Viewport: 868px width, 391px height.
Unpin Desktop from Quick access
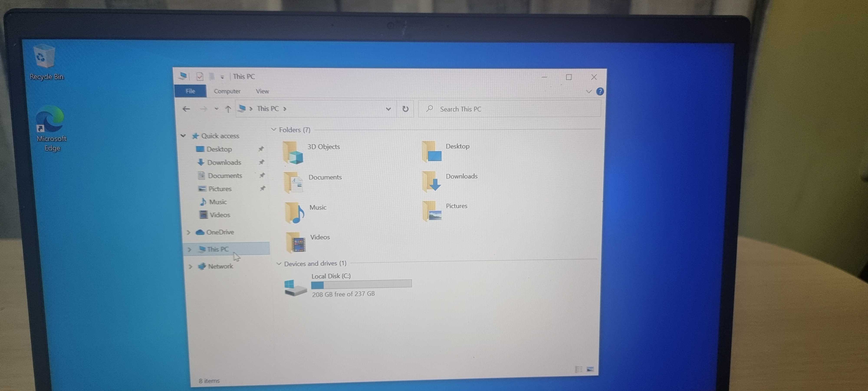coord(261,149)
